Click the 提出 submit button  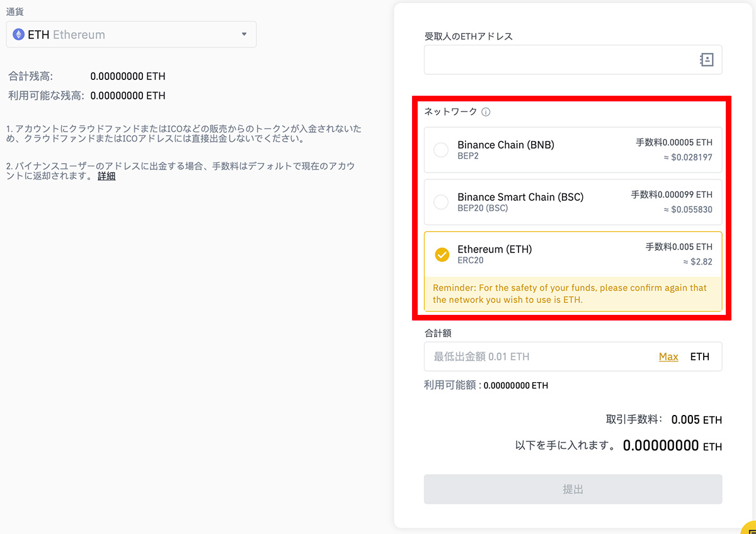coord(573,489)
